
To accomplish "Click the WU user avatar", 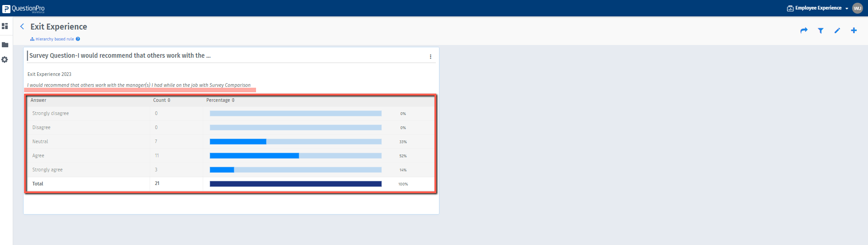I will point(858,8).
